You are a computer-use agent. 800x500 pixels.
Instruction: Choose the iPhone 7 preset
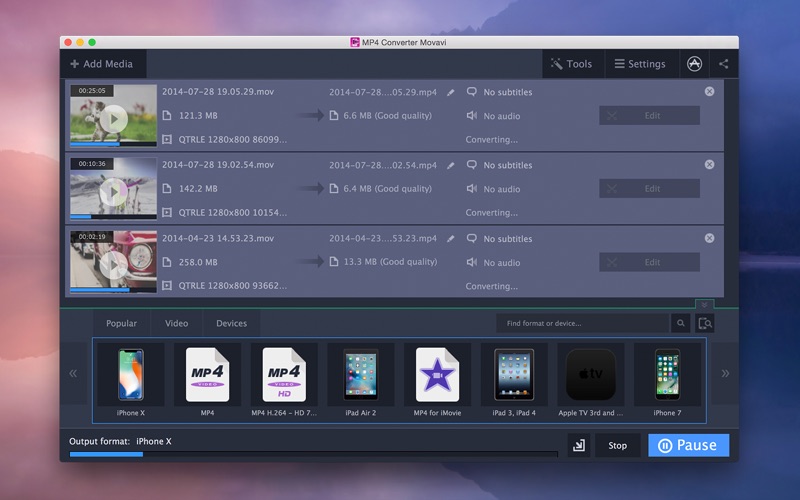(666, 374)
